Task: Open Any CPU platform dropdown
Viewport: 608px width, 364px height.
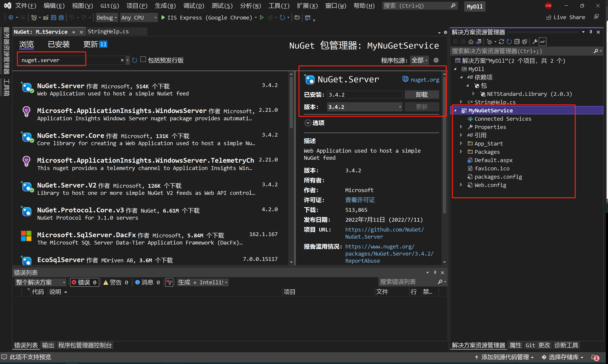Action: tap(139, 18)
